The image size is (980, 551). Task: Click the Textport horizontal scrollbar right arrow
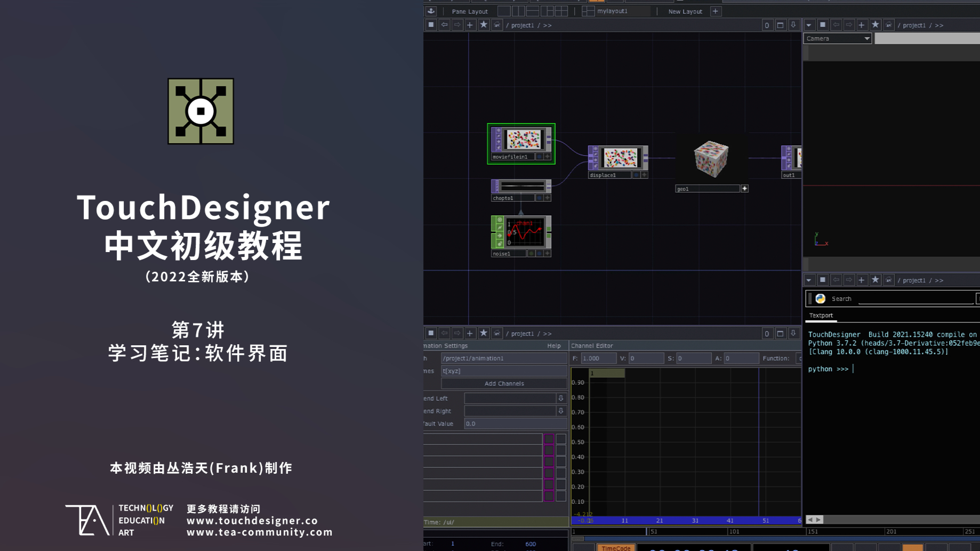[819, 520]
